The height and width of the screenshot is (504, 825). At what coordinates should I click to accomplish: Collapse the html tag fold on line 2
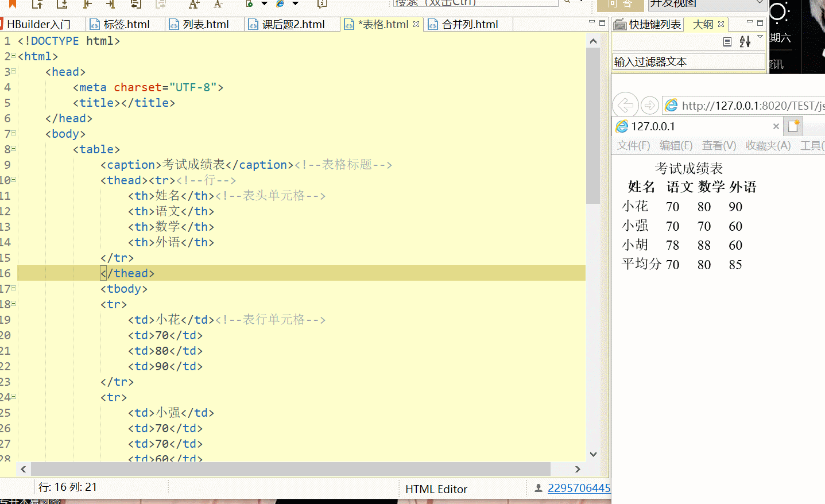(13, 56)
